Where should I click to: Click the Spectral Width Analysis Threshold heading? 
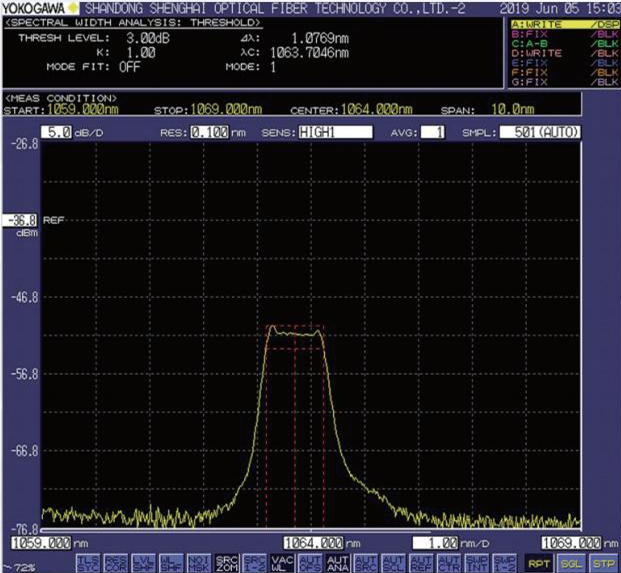tap(133, 23)
